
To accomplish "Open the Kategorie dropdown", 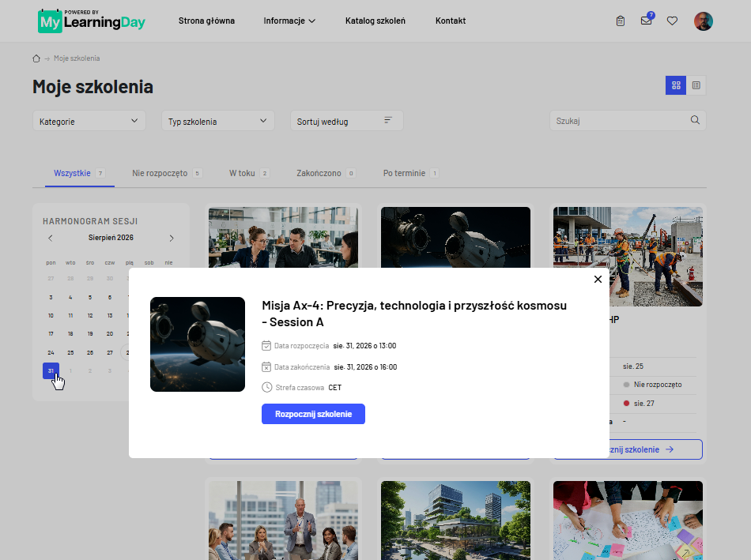I will tap(89, 121).
